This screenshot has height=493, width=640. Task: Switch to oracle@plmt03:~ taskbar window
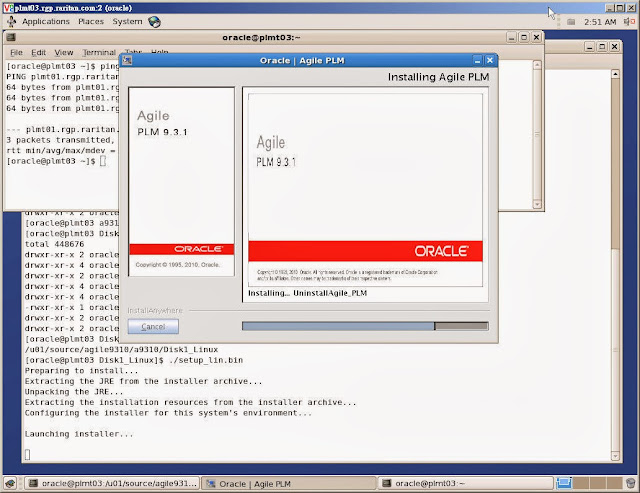(x=465, y=484)
